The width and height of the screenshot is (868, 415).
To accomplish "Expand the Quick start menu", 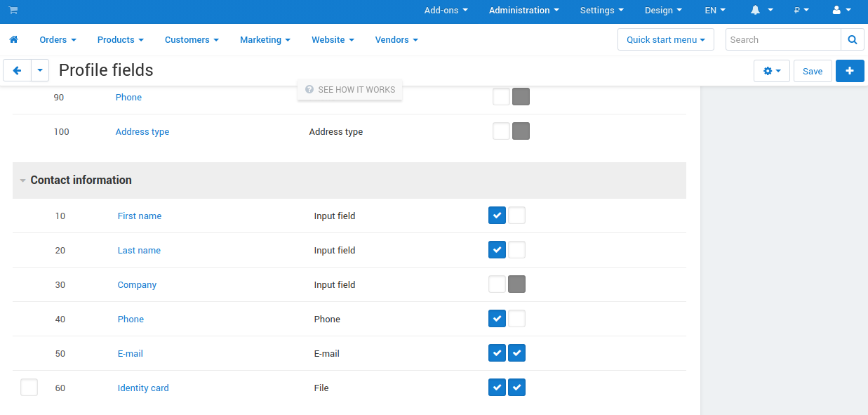I will pos(666,40).
